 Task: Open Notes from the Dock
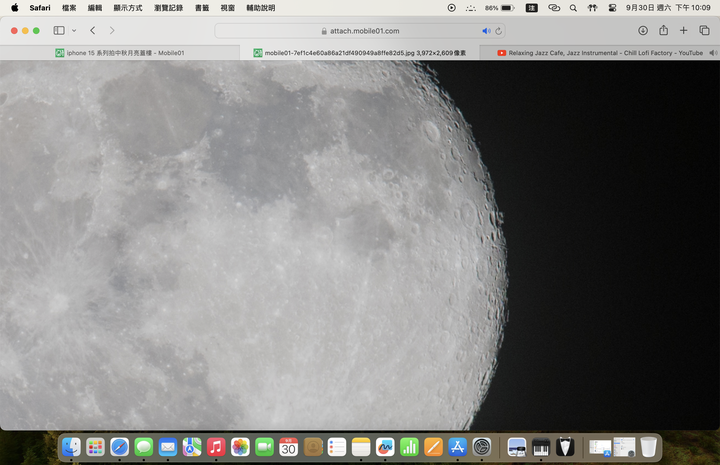point(361,447)
